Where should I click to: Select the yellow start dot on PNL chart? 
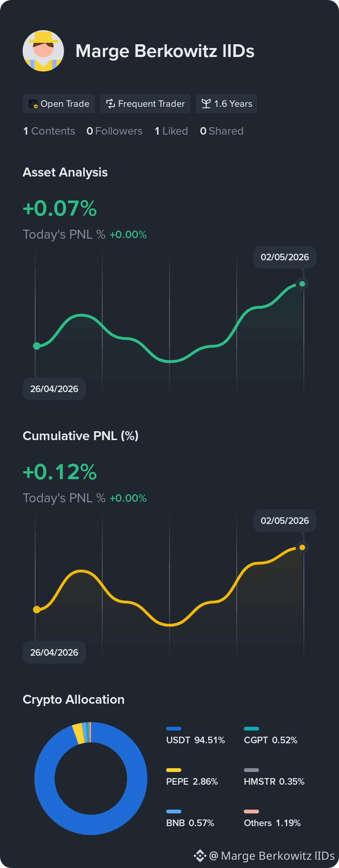coord(37,610)
